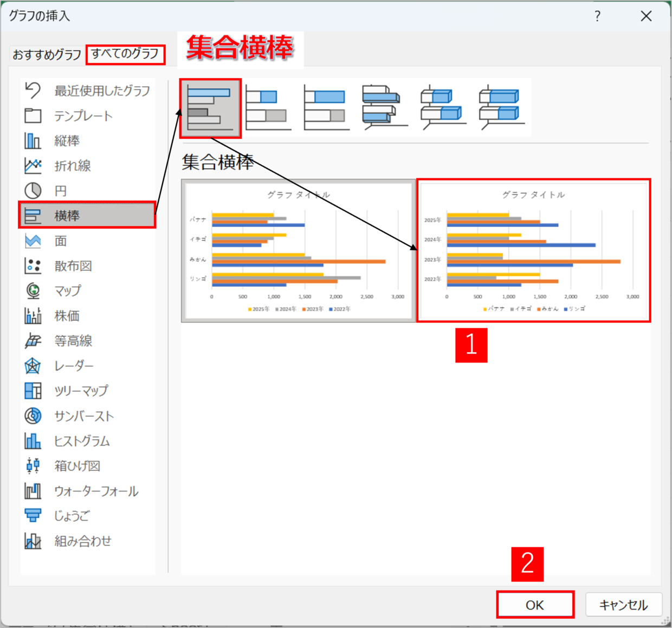This screenshot has height=628, width=672.
Task: Select the clustered bar chart subtype icon
Action: [210, 108]
